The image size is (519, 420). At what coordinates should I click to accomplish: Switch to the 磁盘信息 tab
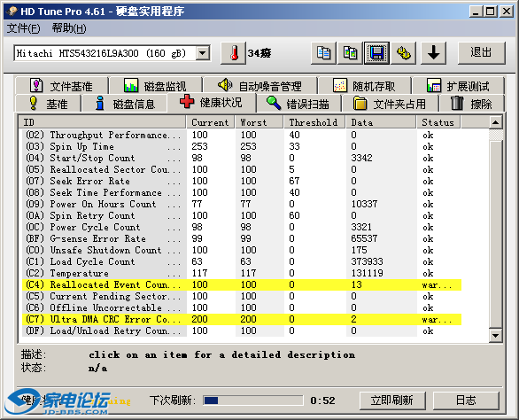point(125,104)
